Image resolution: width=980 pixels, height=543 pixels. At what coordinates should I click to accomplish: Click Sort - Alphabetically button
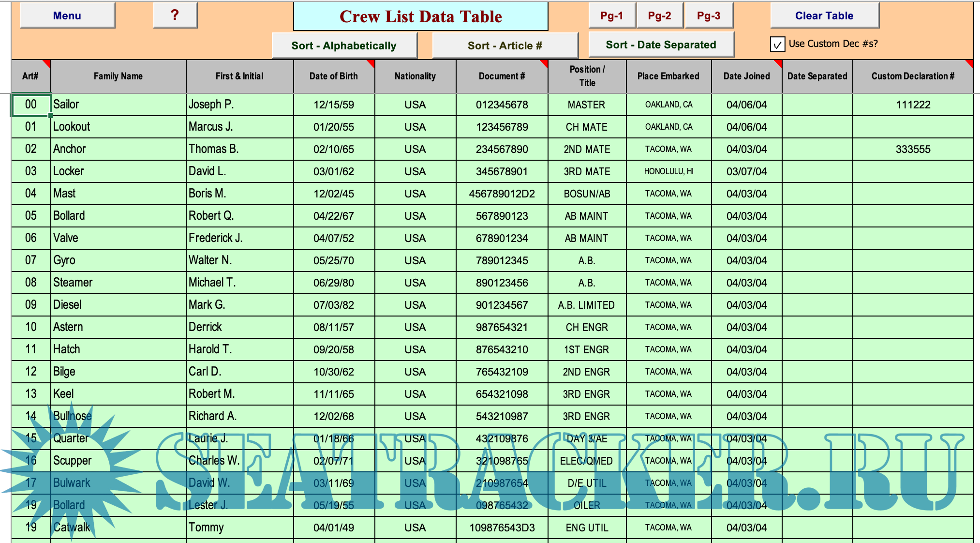344,45
